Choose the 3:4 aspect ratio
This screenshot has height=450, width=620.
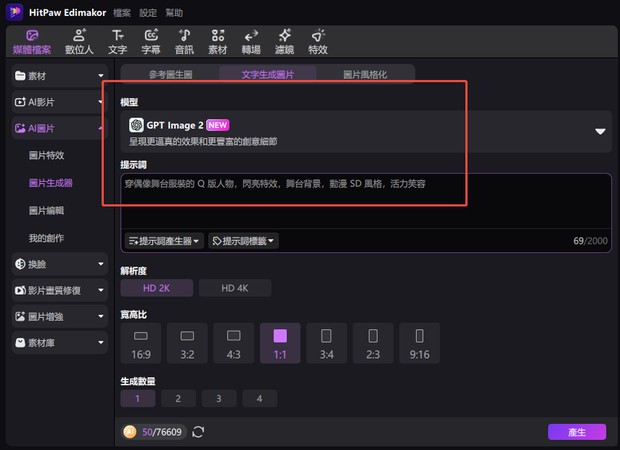coord(327,343)
